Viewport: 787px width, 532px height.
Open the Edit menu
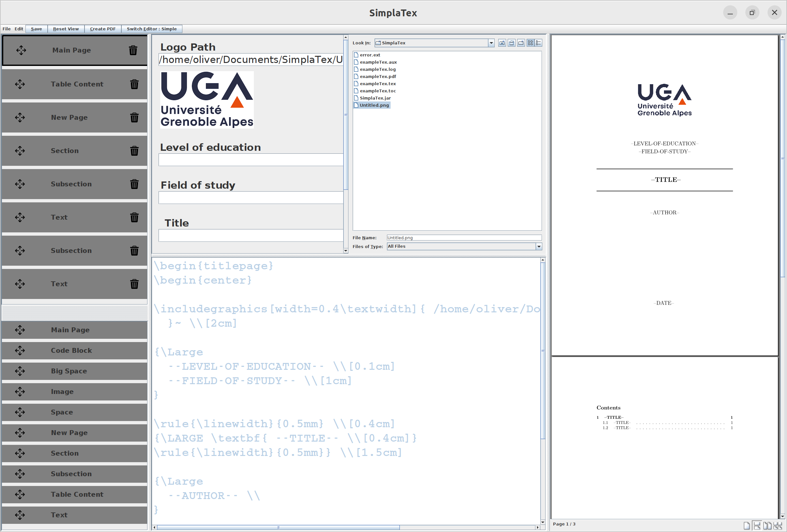coord(19,29)
